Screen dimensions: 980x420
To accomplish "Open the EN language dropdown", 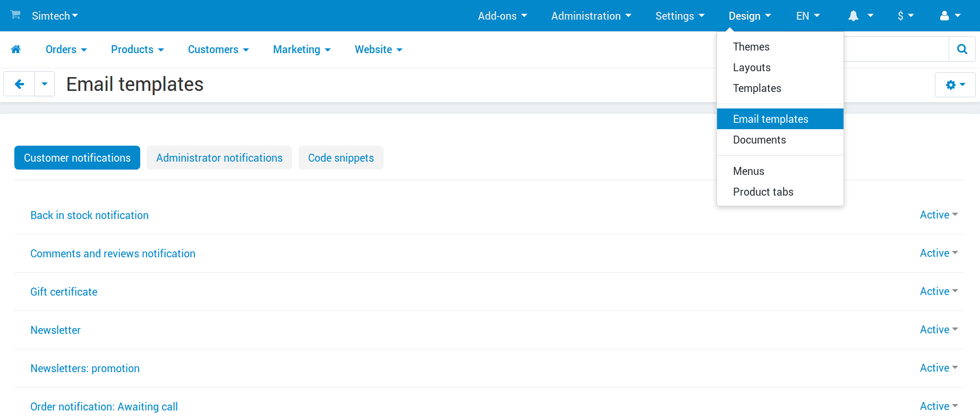I will pos(808,16).
